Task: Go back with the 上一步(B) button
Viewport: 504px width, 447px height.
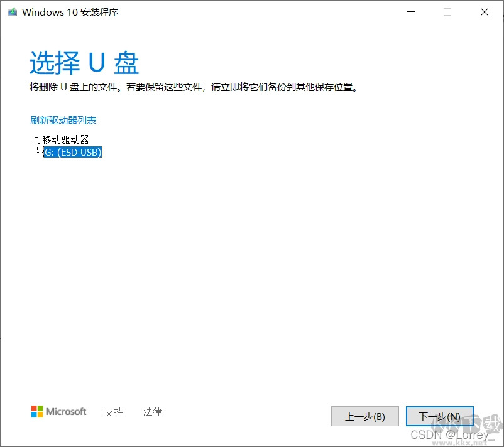Action: click(364, 416)
